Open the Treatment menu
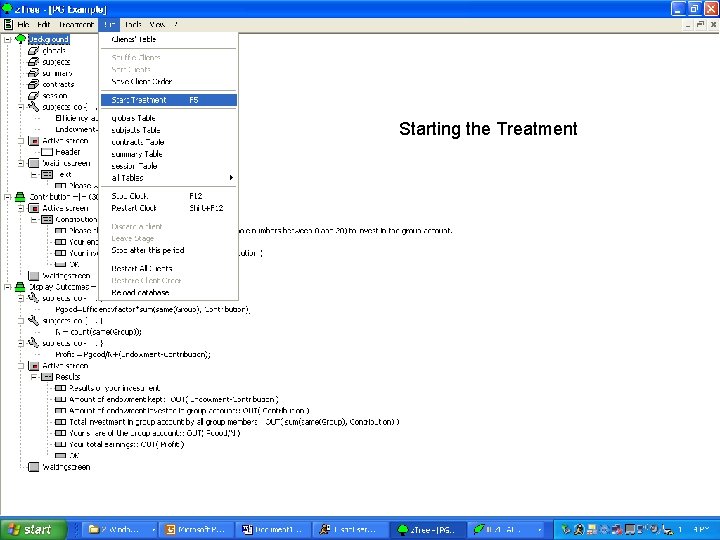 coord(76,24)
